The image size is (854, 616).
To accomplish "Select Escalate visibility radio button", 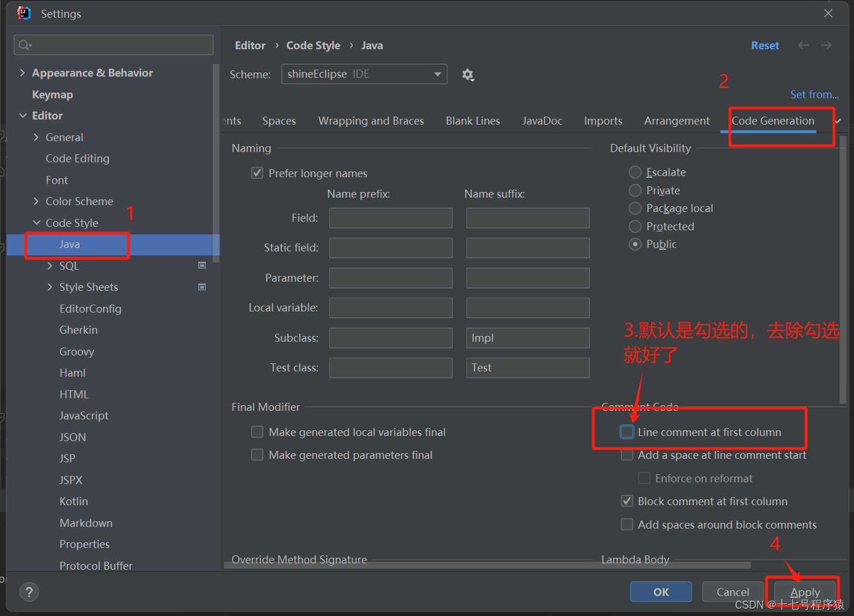I will coord(635,172).
